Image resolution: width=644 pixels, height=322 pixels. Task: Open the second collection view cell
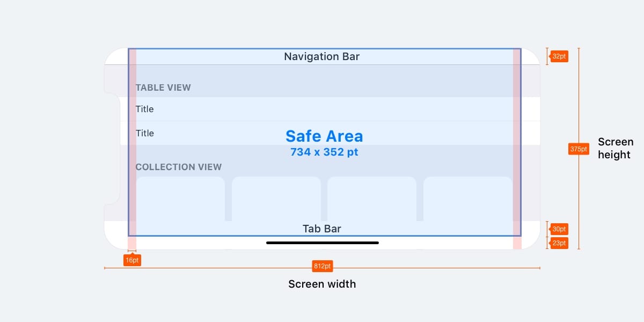pyautogui.click(x=276, y=199)
